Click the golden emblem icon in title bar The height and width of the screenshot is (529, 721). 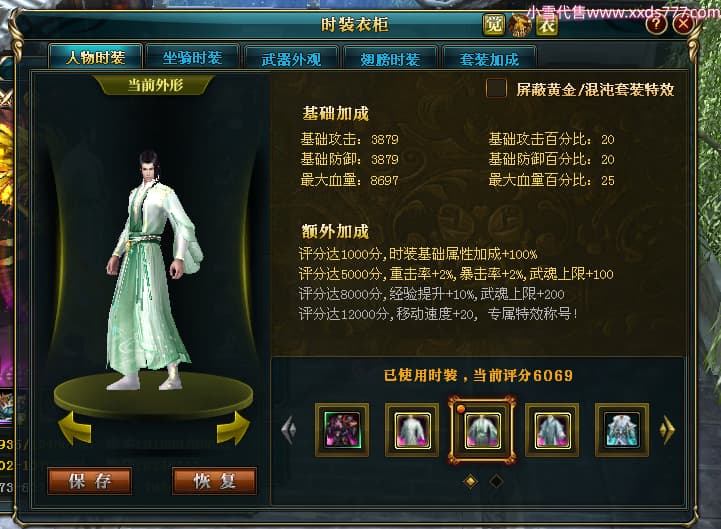520,24
